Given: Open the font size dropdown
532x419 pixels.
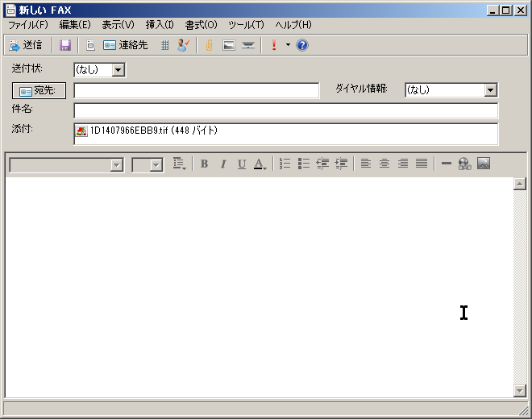Looking at the screenshot, I should (156, 165).
